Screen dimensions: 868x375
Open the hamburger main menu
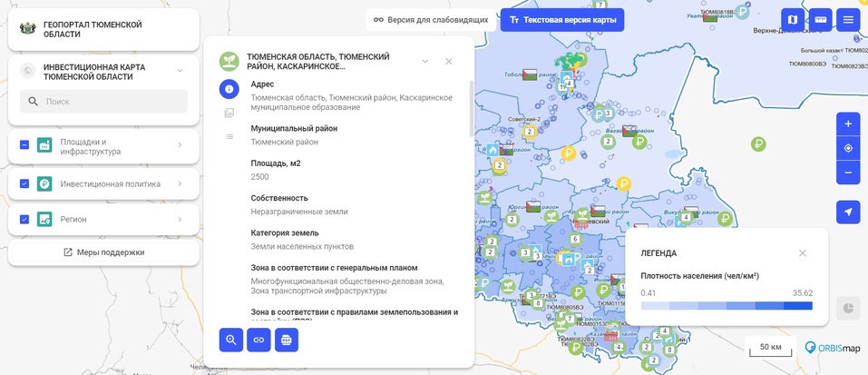pos(848,20)
